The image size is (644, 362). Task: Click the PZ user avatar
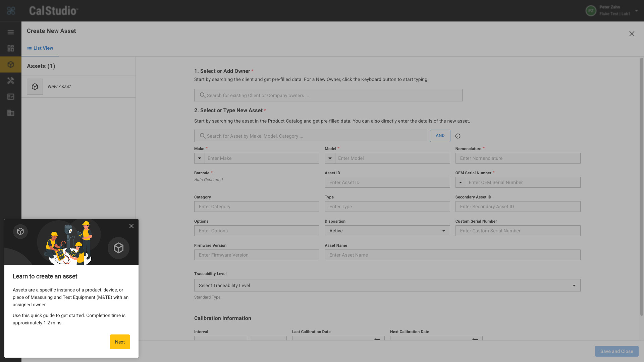click(x=591, y=11)
